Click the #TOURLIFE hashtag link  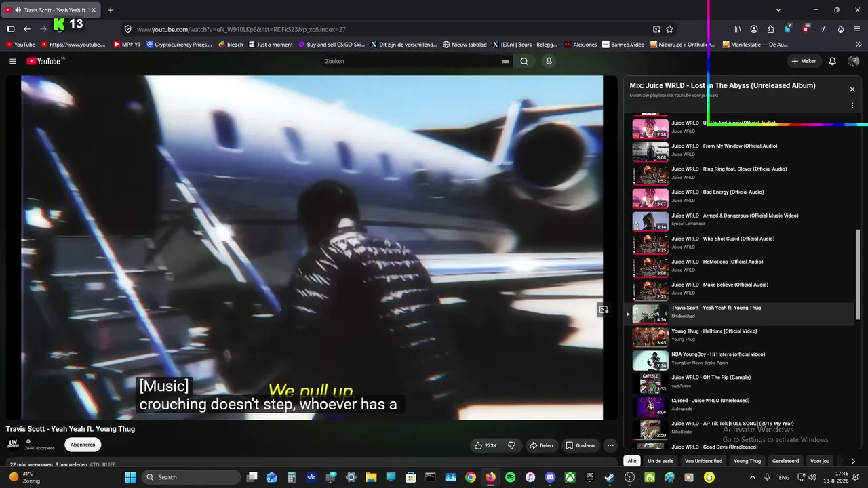(102, 464)
